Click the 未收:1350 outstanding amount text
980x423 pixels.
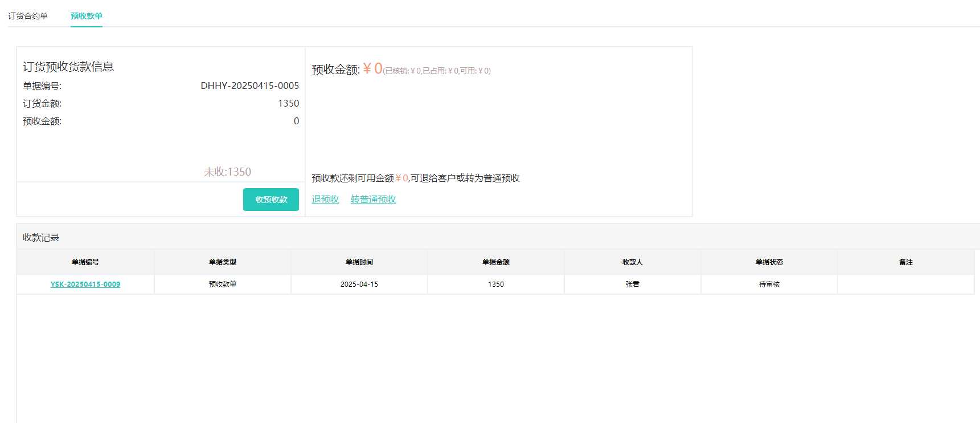coord(227,172)
